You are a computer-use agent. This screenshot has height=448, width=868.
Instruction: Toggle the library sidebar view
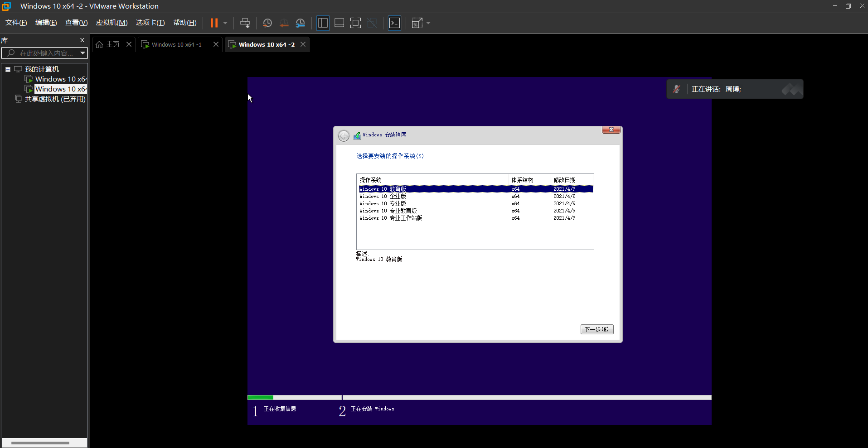coord(323,23)
